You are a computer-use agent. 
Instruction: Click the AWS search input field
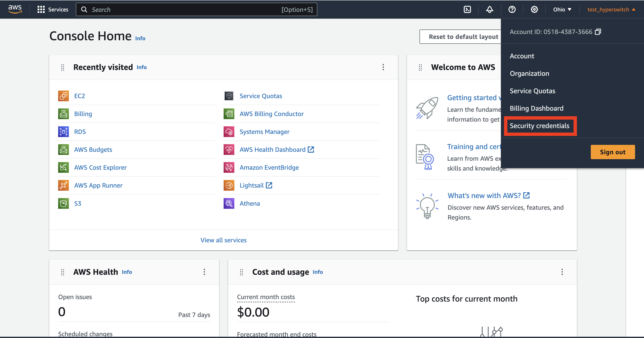tap(185, 9)
